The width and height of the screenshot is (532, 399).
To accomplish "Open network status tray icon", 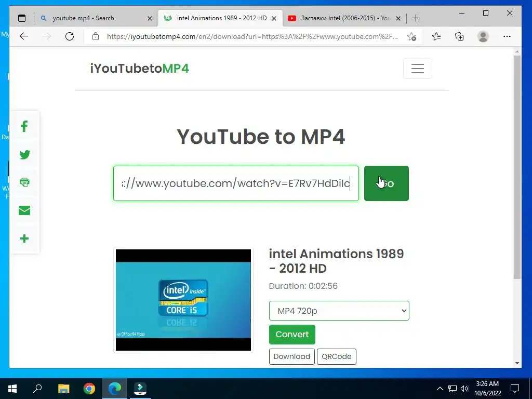I will click(x=453, y=389).
